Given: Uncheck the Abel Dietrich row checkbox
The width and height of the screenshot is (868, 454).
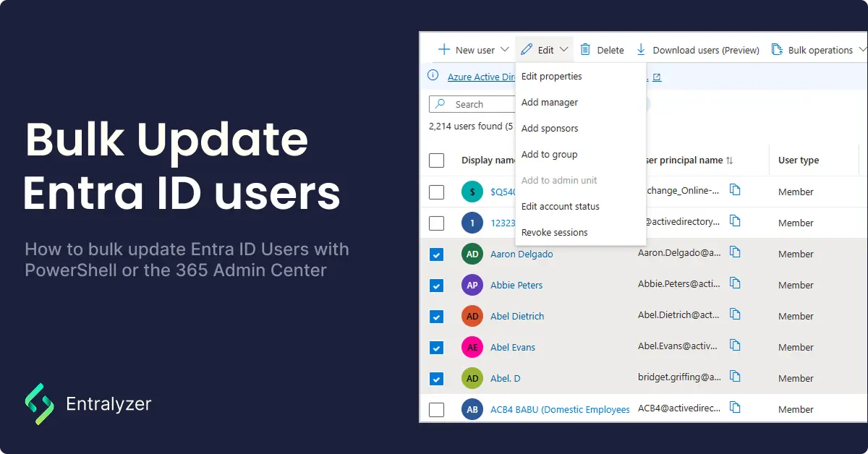Looking at the screenshot, I should [437, 316].
